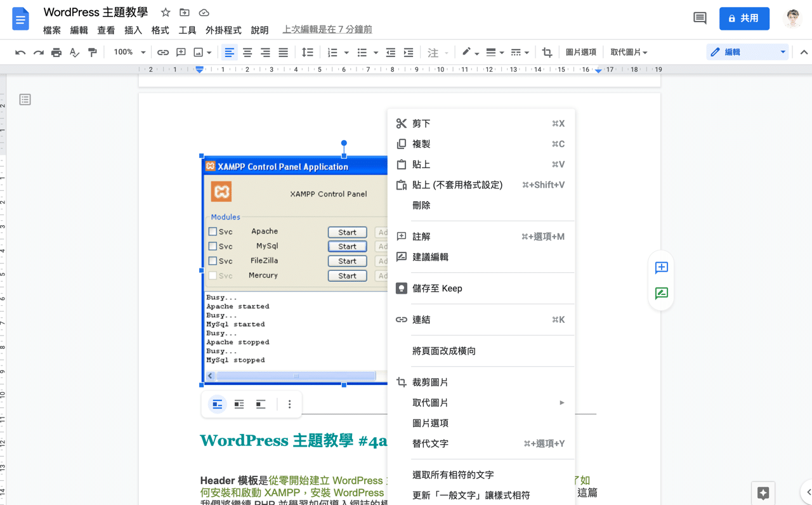The width and height of the screenshot is (812, 505).
Task: Click right indent marker on ruler
Action: pos(598,70)
